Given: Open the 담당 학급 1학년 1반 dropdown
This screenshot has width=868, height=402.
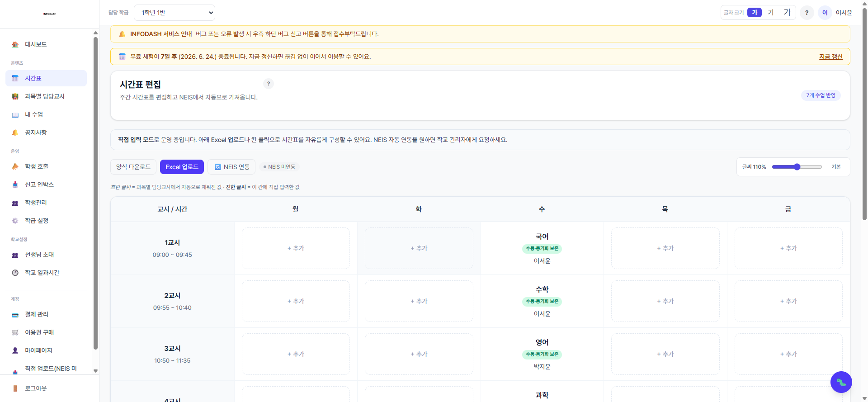Looking at the screenshot, I should pyautogui.click(x=175, y=13).
